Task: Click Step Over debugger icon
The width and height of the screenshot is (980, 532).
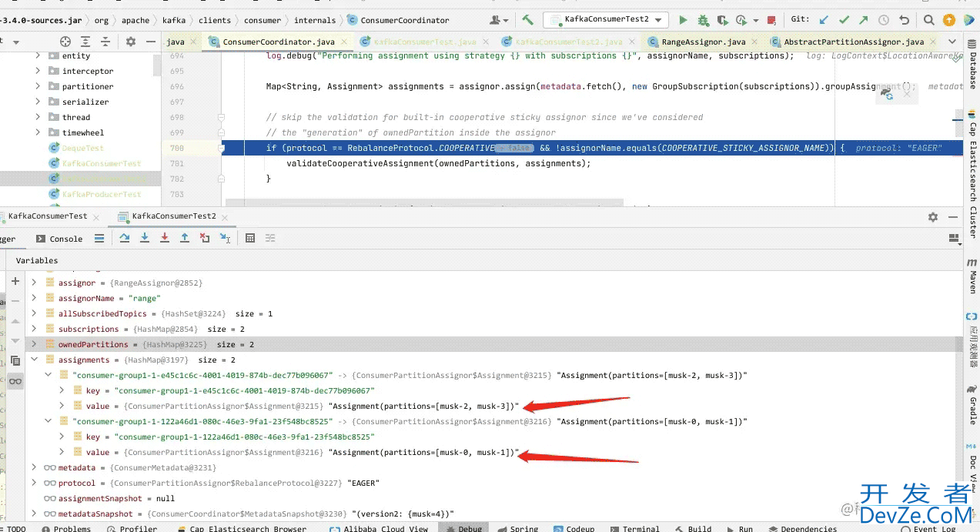Action: click(x=125, y=239)
